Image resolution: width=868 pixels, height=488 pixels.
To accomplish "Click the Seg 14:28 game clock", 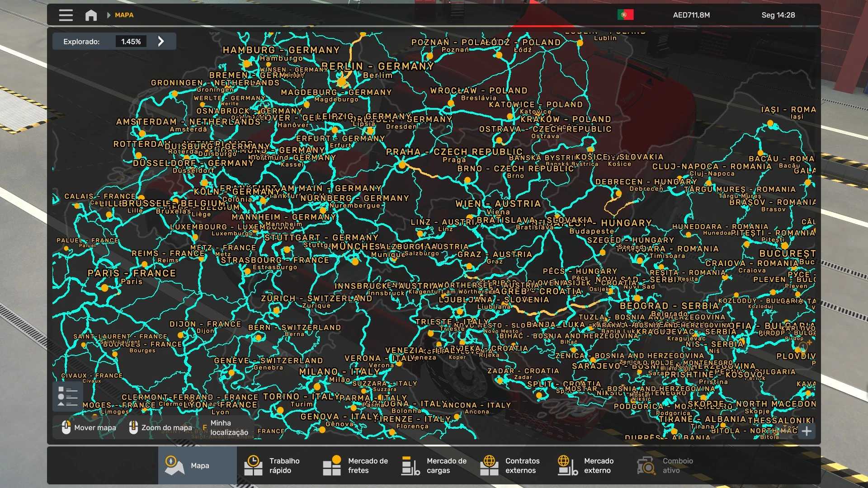I will 778,15.
